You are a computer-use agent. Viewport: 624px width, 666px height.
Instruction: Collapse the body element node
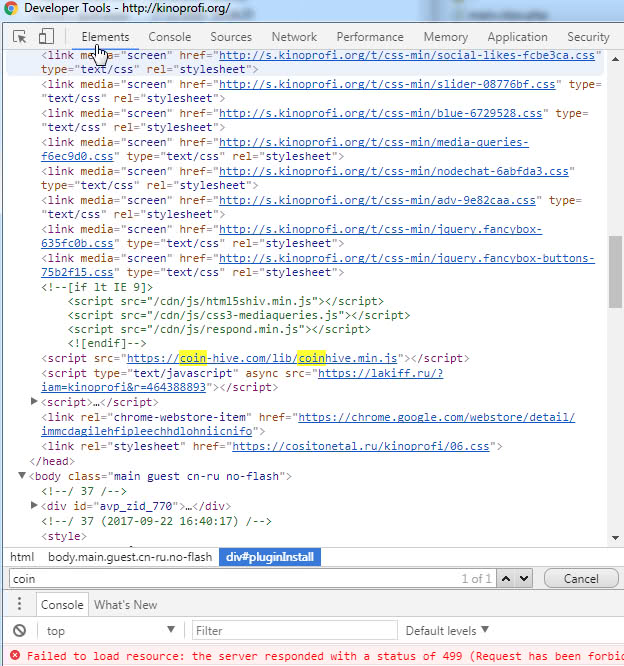click(22, 475)
